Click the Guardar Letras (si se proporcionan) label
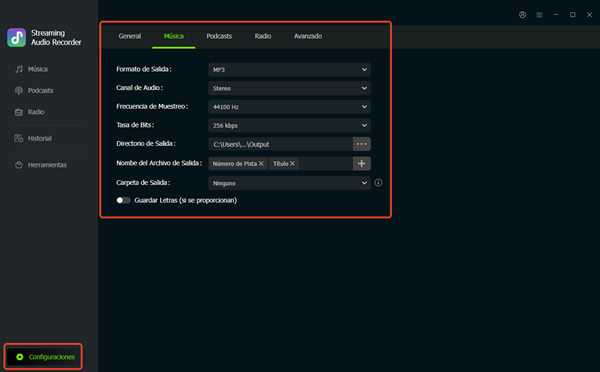 [186, 201]
